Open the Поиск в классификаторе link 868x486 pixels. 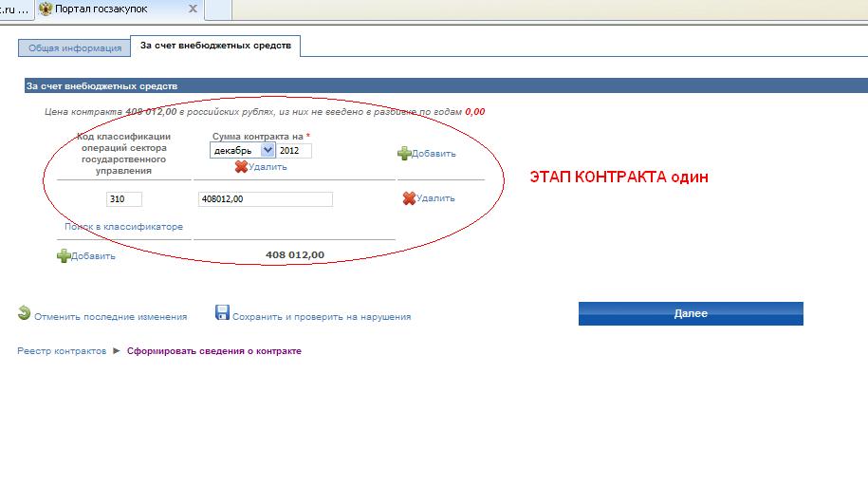click(123, 227)
